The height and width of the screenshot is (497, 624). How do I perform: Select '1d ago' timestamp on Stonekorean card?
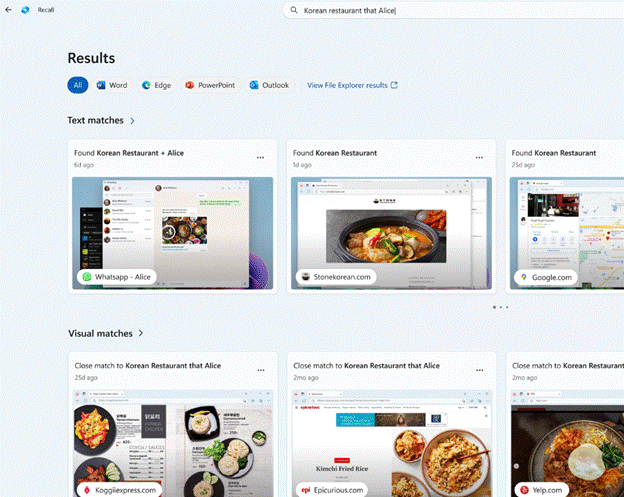pos(302,165)
